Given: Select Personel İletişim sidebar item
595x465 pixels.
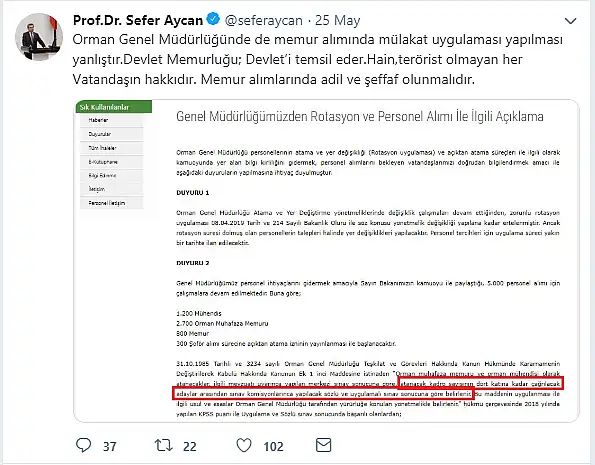Looking at the screenshot, I should (x=112, y=203).
